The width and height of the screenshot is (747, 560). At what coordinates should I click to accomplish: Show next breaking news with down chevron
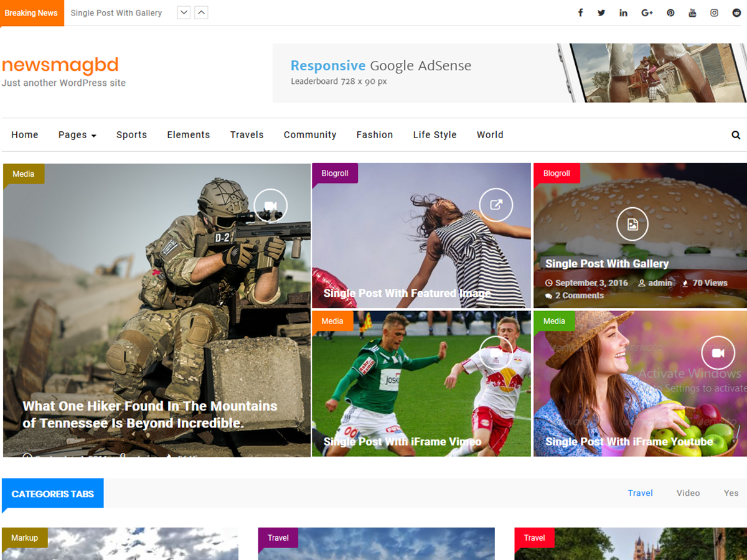click(x=184, y=12)
